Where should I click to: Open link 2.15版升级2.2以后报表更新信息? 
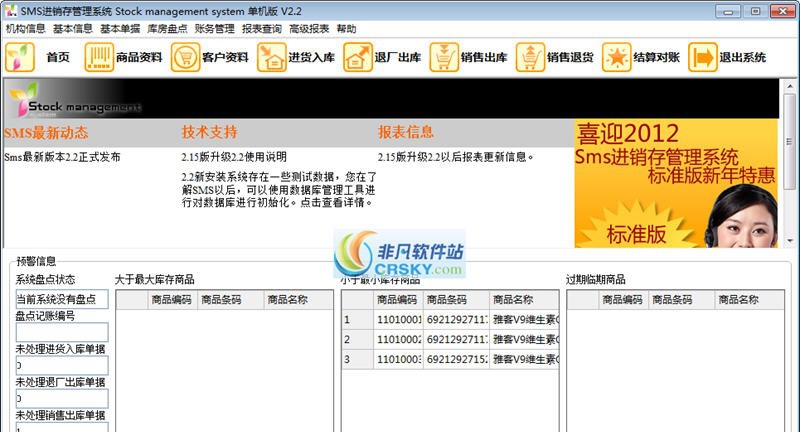(455, 157)
